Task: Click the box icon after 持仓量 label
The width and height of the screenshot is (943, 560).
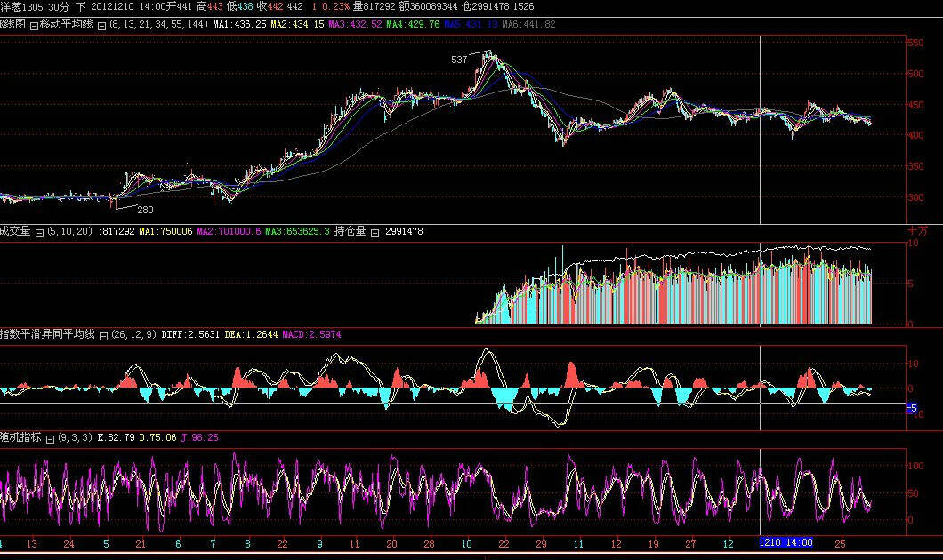Action: click(x=375, y=233)
